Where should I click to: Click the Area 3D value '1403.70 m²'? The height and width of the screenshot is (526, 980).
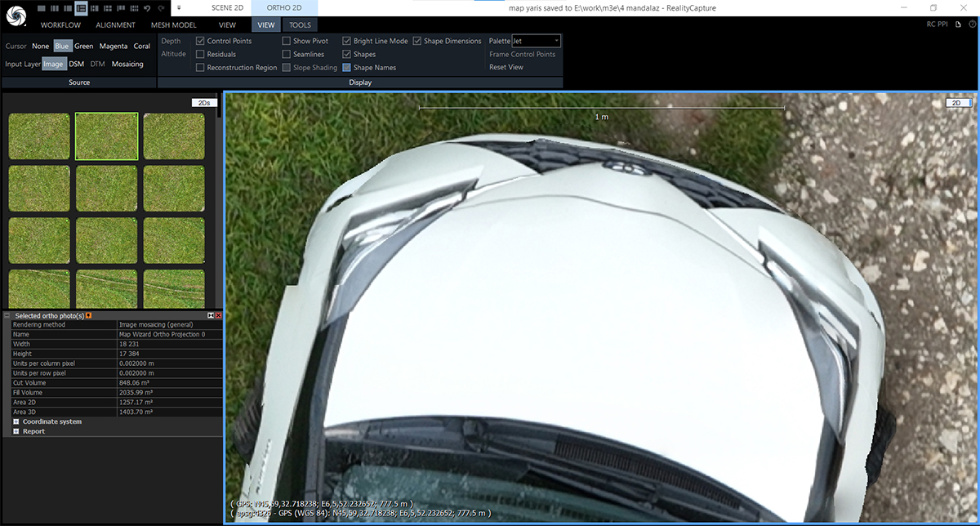138,412
